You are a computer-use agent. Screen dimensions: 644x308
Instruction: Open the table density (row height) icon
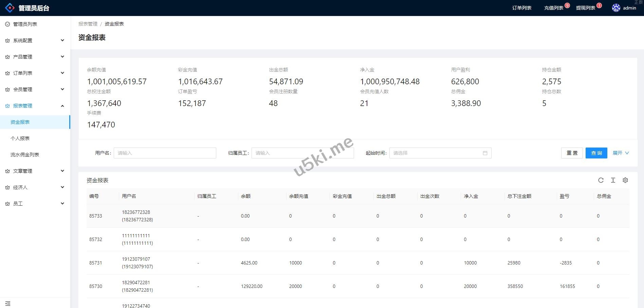(613, 180)
